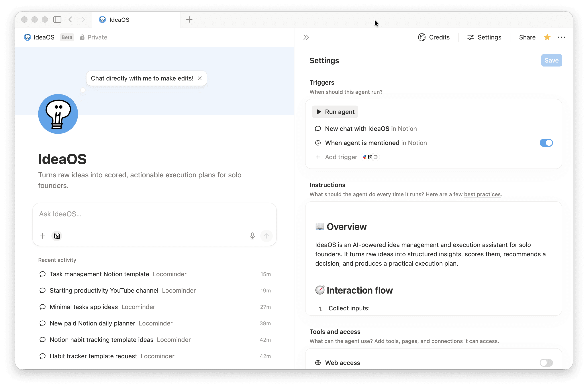The width and height of the screenshot is (588, 388).
Task: Click the Notion source icon in chat box
Action: tap(57, 236)
